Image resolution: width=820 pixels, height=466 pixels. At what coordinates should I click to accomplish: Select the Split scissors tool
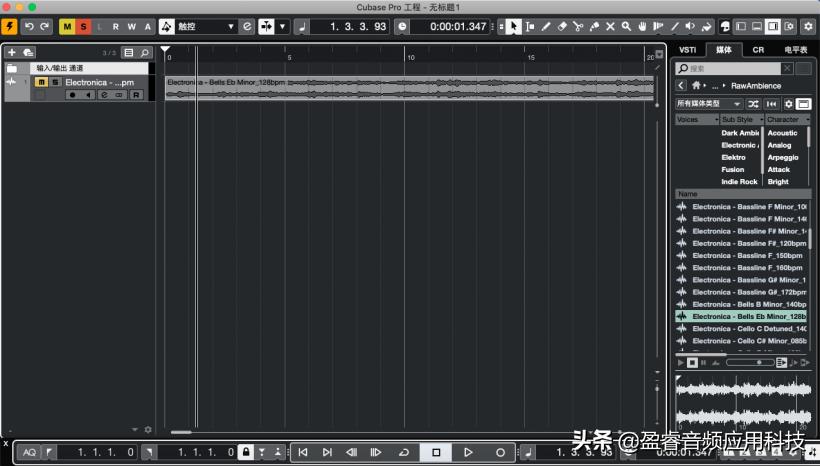click(578, 27)
